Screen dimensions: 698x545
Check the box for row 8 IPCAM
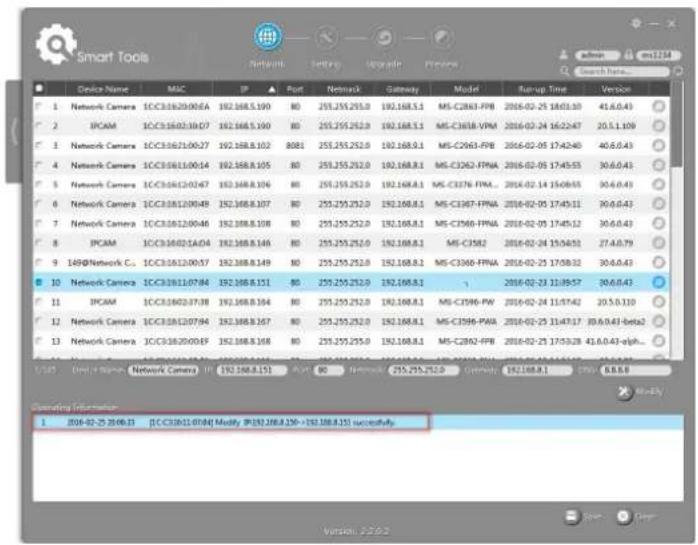pos(39,243)
